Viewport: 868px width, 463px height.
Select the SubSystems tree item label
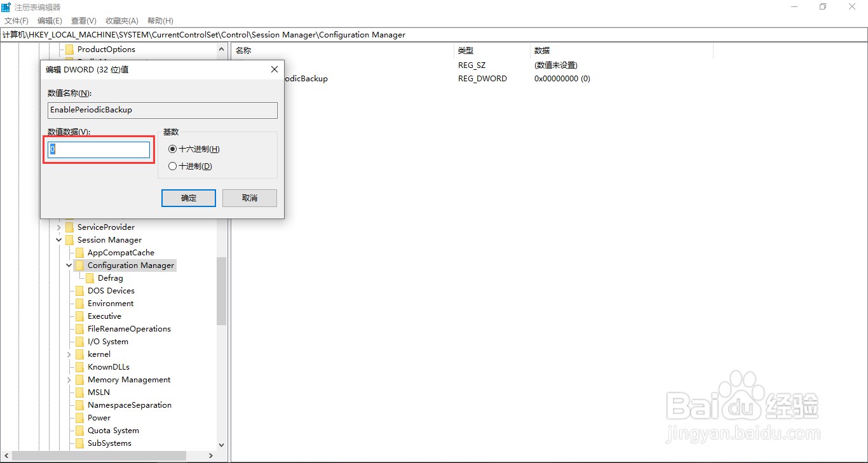click(x=109, y=443)
